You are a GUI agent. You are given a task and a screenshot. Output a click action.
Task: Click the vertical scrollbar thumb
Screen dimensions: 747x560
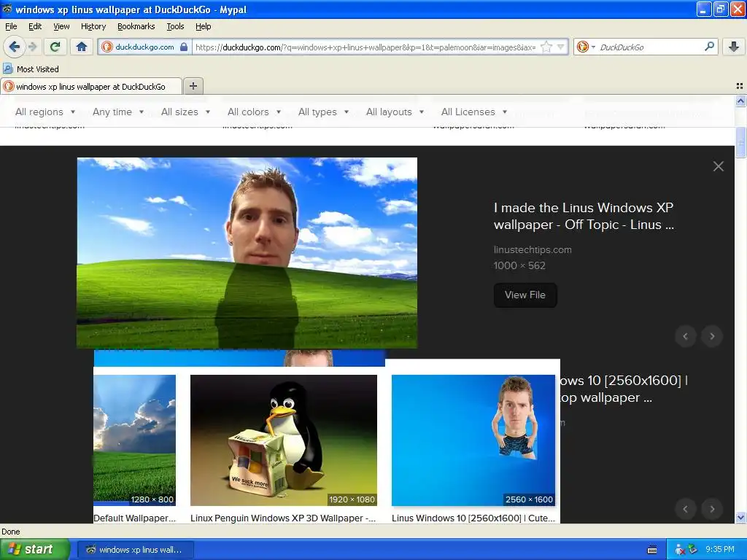(x=740, y=142)
